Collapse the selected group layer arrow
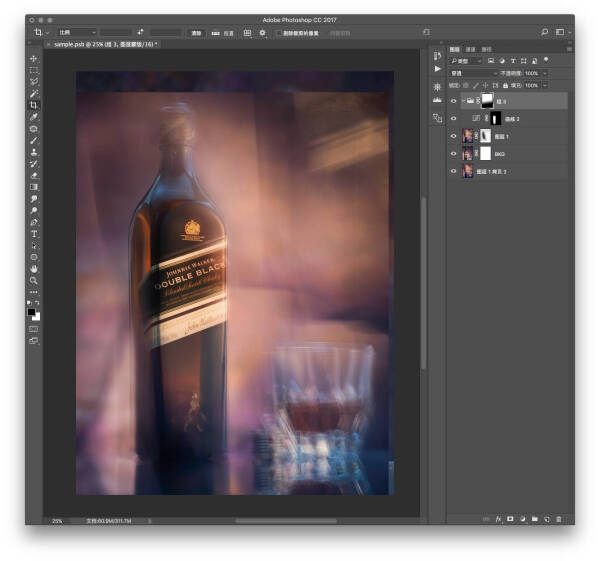 click(x=463, y=101)
